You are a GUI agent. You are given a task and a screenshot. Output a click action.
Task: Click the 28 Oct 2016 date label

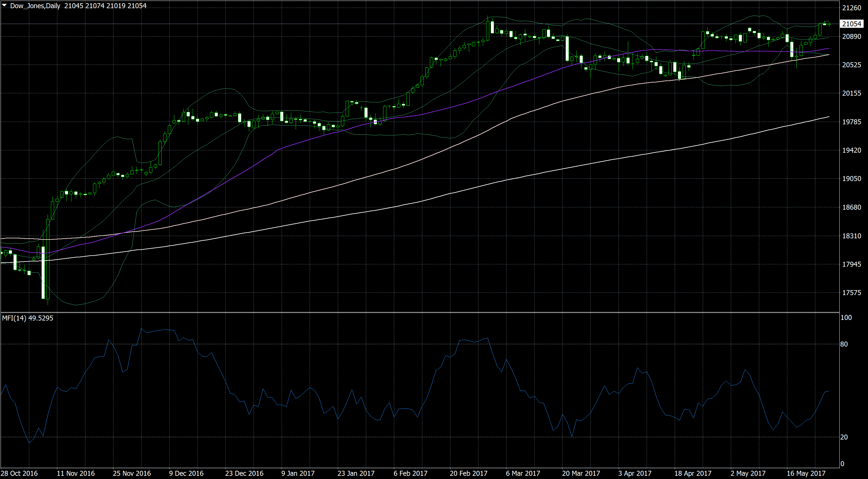pos(20,473)
